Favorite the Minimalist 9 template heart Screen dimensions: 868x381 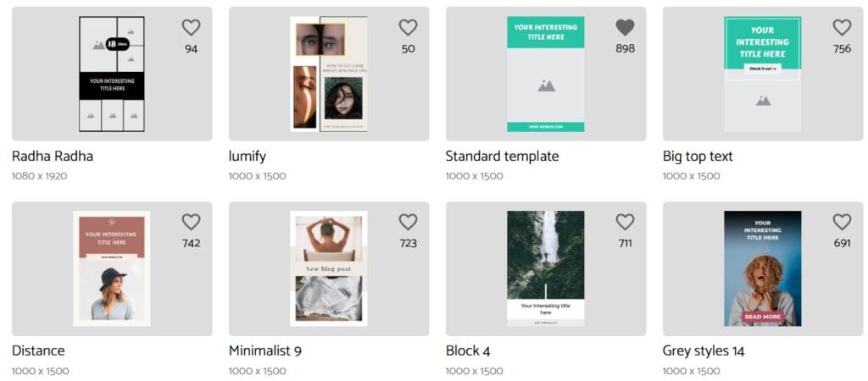pos(408,223)
